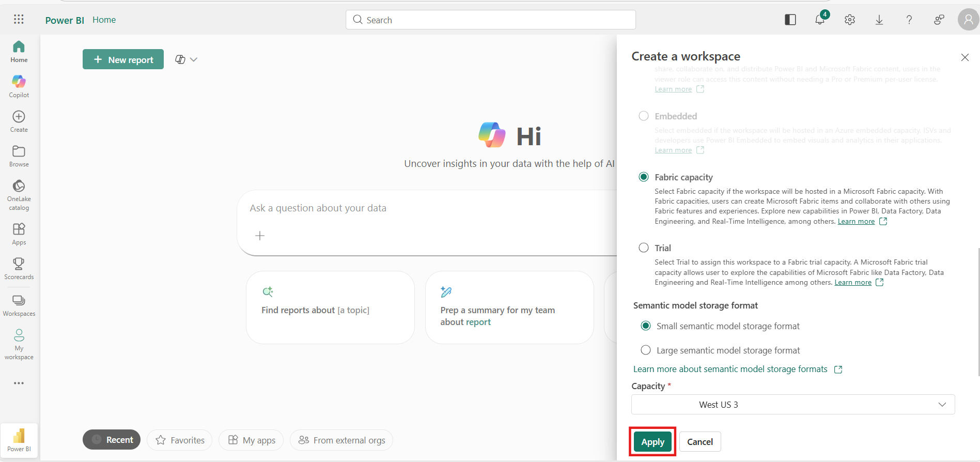Viewport: 980px width, 462px height.
Task: Switch to the Favorites tab
Action: (x=180, y=440)
